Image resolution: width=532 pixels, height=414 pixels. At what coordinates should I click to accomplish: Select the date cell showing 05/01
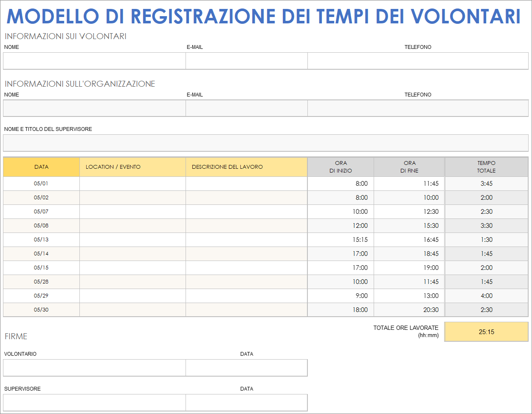pos(41,183)
